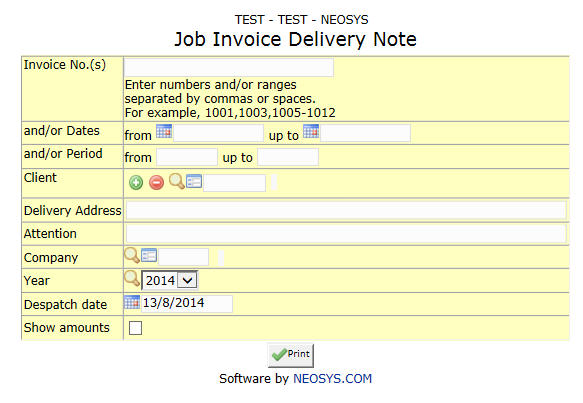Click the Delivery Address text field
Image resolution: width=583 pixels, height=403 pixels.
click(x=346, y=210)
